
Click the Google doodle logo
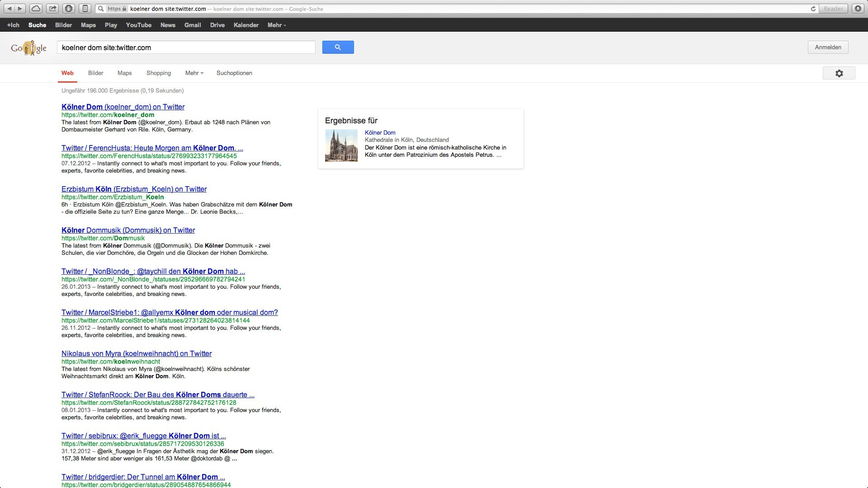pyautogui.click(x=29, y=48)
